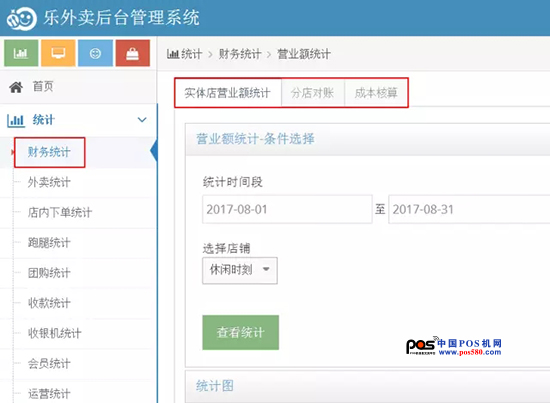Screen dimensions: 550x403
Task: Switch to the 成本核算 tab
Action: [x=376, y=93]
